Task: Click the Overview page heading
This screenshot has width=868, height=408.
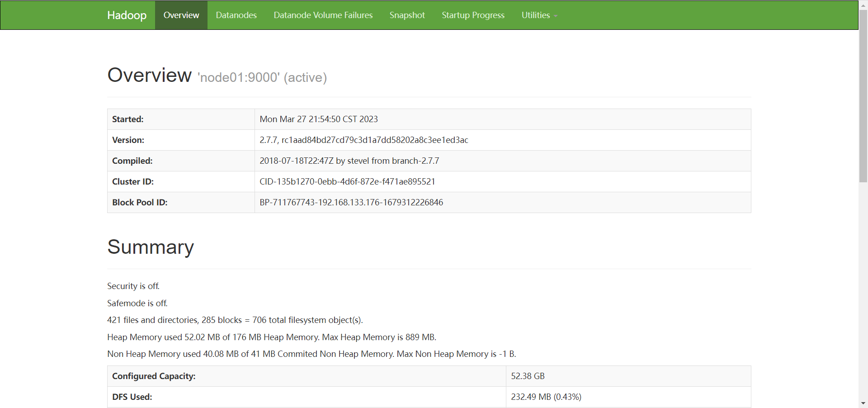Action: point(149,75)
